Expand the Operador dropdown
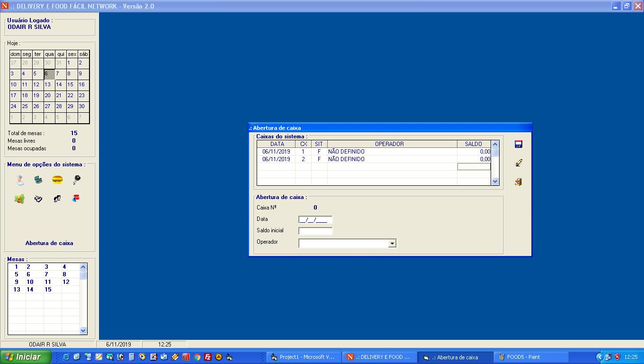Screen dimensions: 644x364 tap(392, 244)
